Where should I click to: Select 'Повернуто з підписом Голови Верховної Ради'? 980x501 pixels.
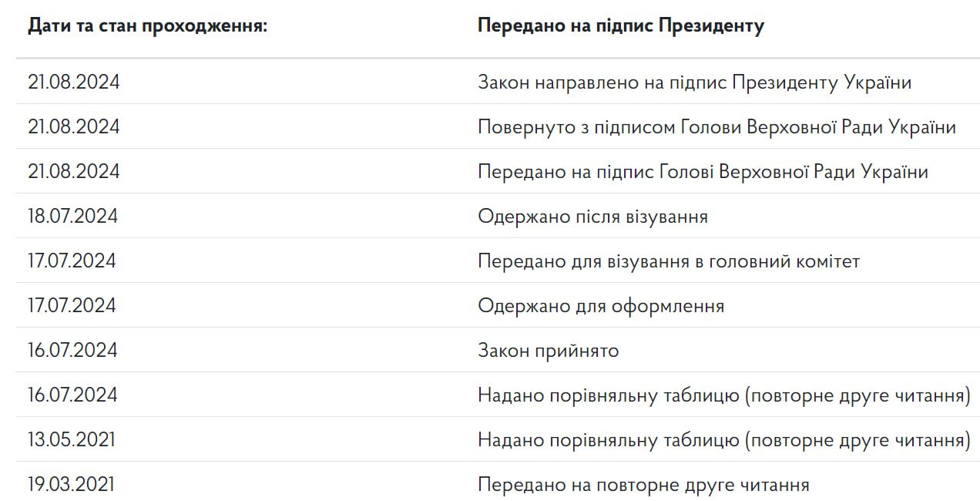point(717,126)
